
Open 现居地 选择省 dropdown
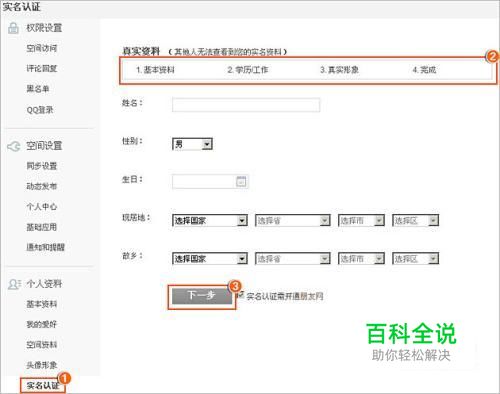coord(293,220)
